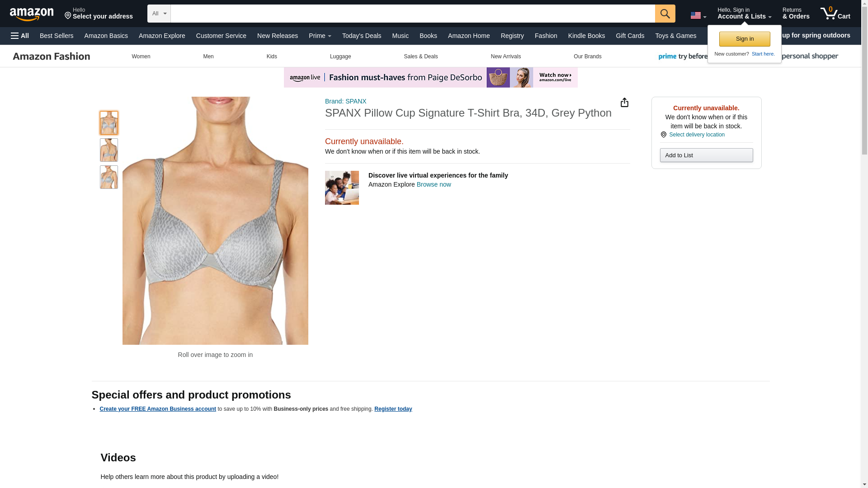Open the shopping cart icon

point(835,14)
